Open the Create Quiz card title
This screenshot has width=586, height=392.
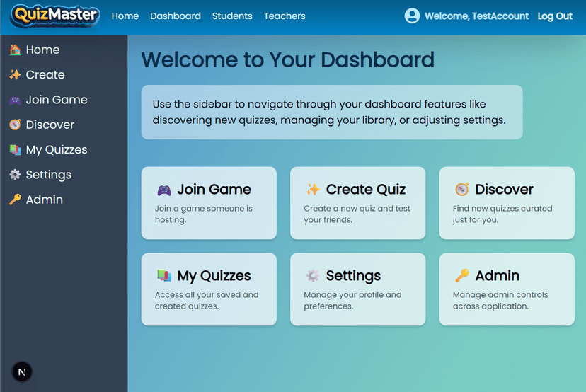[x=365, y=190]
